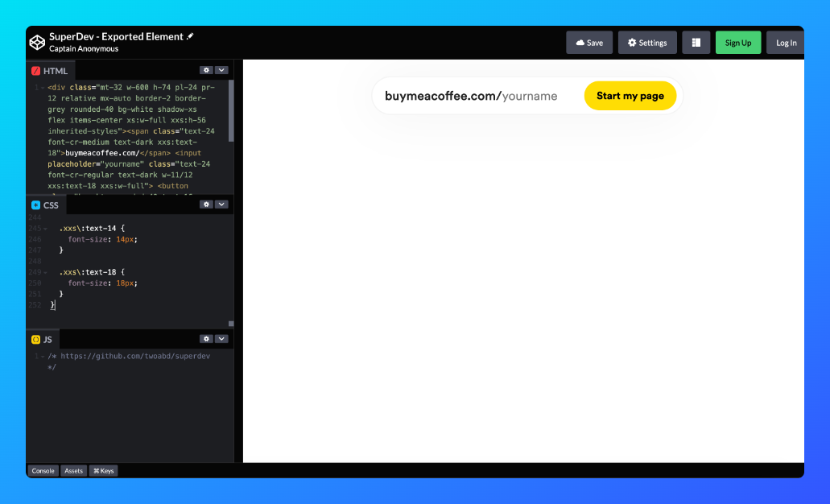Image resolution: width=830 pixels, height=504 pixels.
Task: Click the buymeacoffee.com/ text in preview
Action: [x=443, y=96]
